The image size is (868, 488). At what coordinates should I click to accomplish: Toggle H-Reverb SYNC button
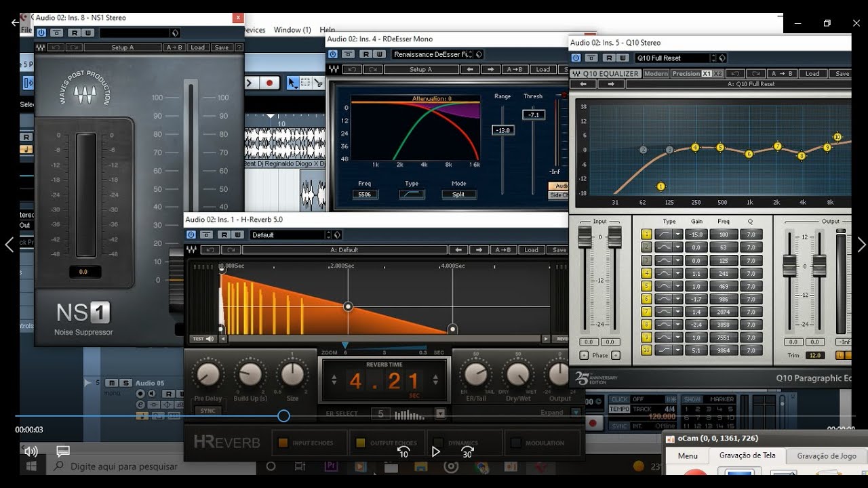tap(208, 411)
